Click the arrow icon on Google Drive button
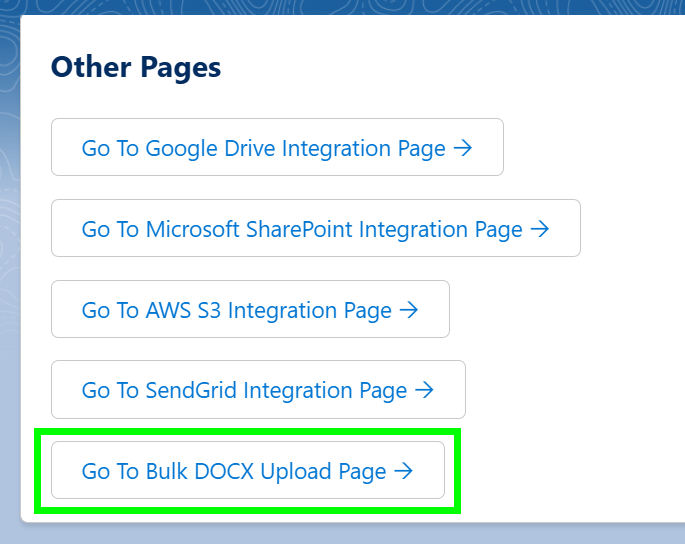This screenshot has height=544, width=685. pyautogui.click(x=462, y=148)
